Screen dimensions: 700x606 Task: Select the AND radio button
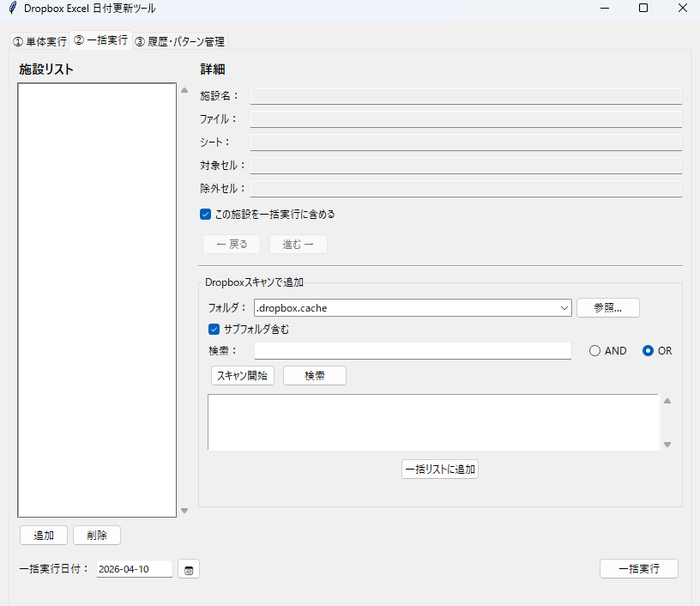point(594,350)
